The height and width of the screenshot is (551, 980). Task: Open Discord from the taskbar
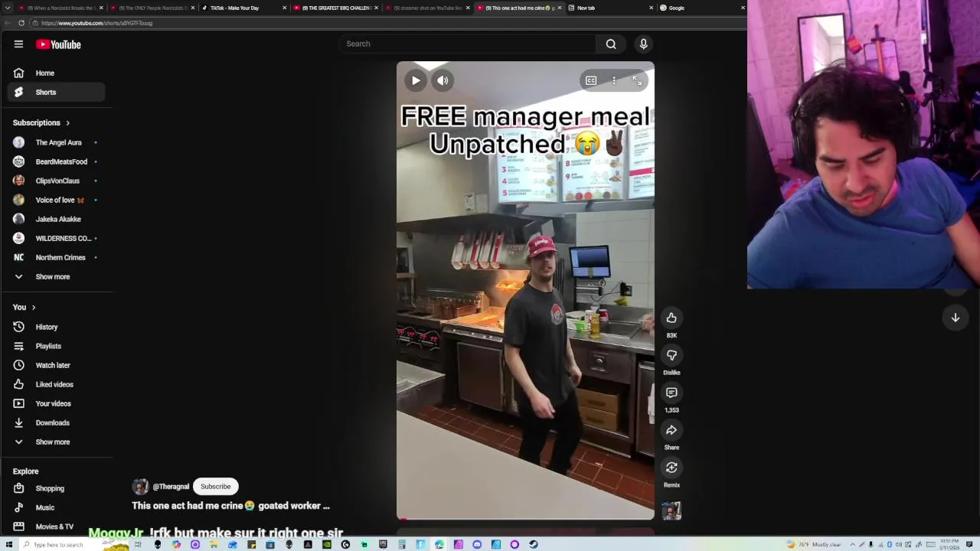point(477,545)
